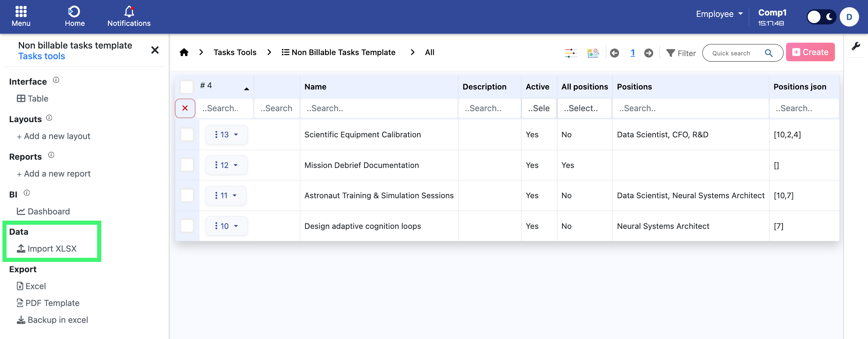868x339 pixels.
Task: Expand the Employee role dropdown
Action: click(719, 14)
